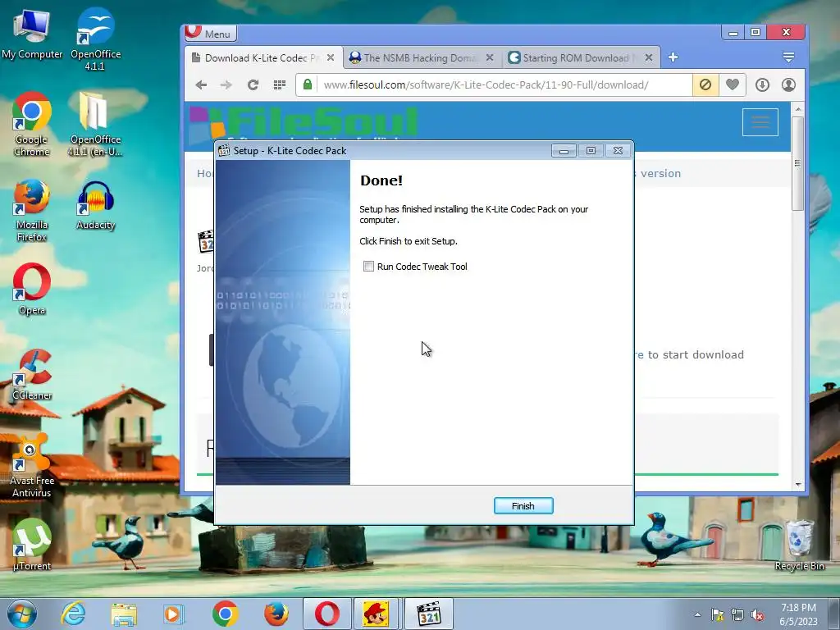The width and height of the screenshot is (840, 630).
Task: Reload the current page in Opera
Action: 253,84
